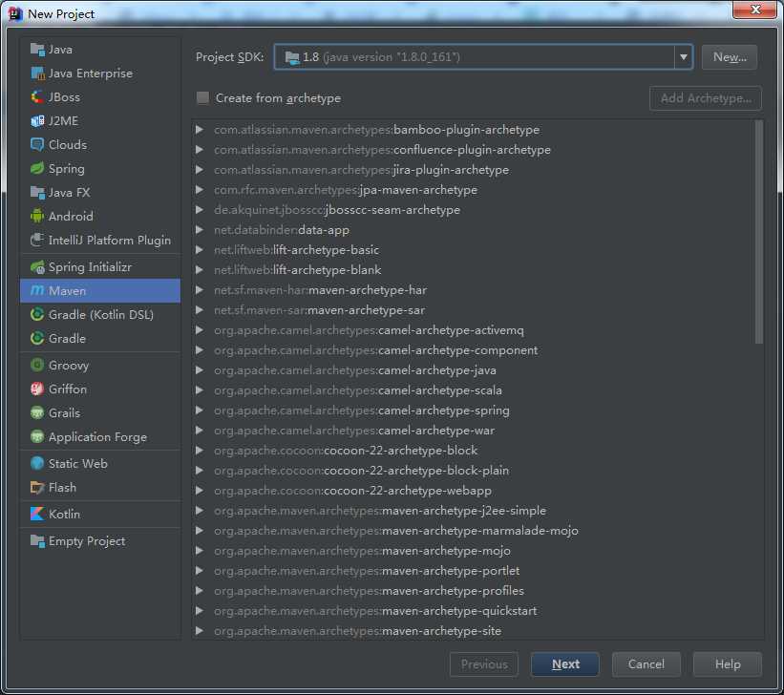Expand camel-archetype-activemq arrow
Screen dimensions: 784x695
tap(200, 330)
